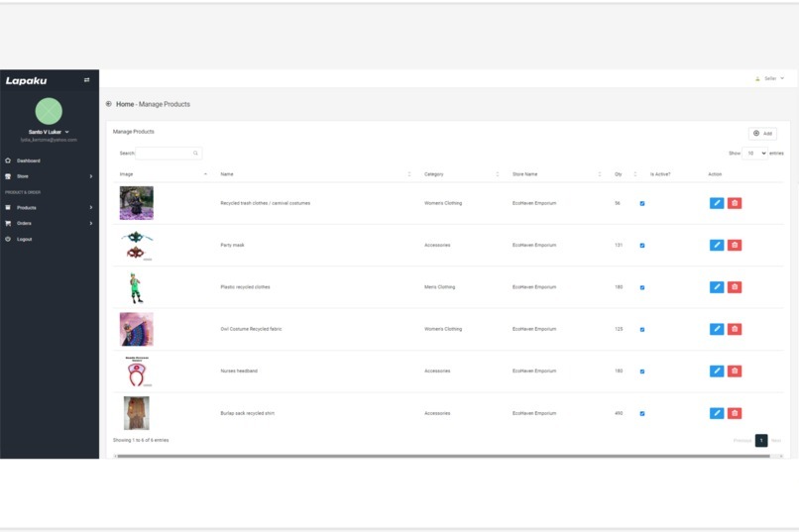Open the Seller user dropdown

tap(770, 78)
